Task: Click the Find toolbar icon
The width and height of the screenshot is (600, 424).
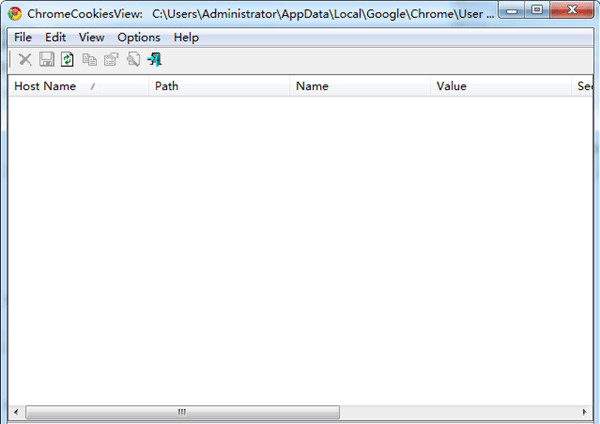Action: click(133, 60)
